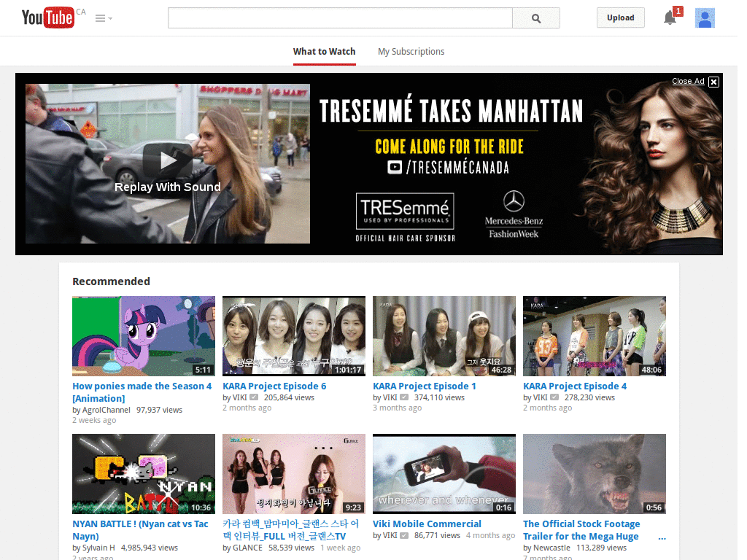Click KARA Project Episode 6 title
747x560 pixels.
coord(274,386)
